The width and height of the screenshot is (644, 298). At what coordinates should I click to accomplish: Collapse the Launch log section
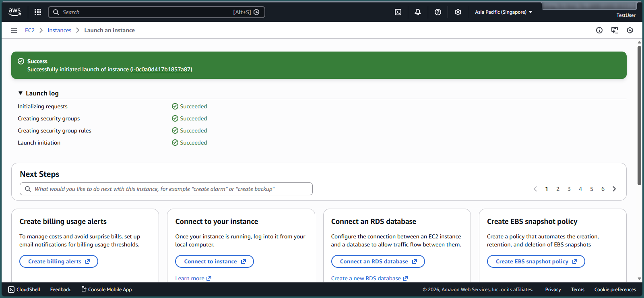point(21,93)
